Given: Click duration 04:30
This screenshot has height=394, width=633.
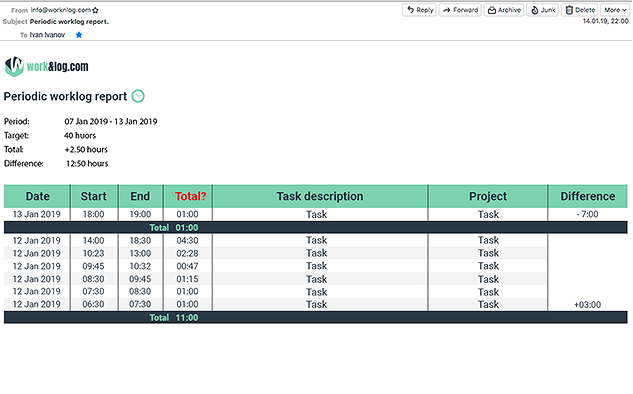Looking at the screenshot, I should 187,241.
